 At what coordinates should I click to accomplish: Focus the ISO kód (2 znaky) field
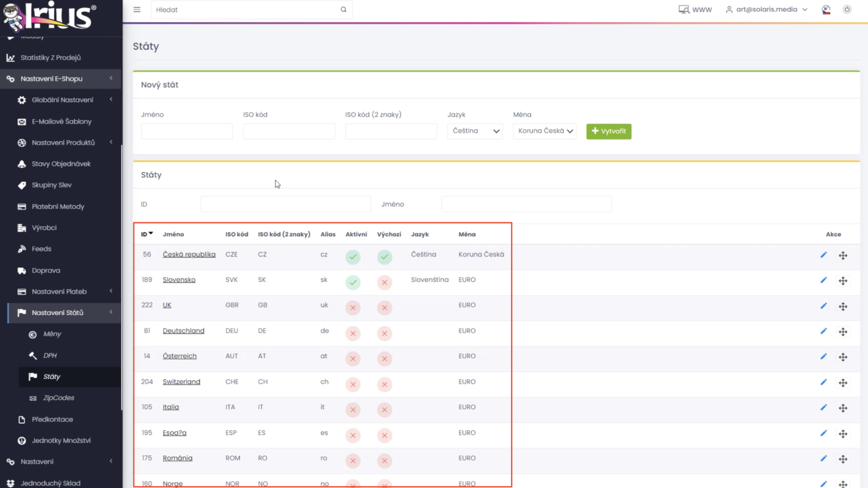(x=391, y=131)
